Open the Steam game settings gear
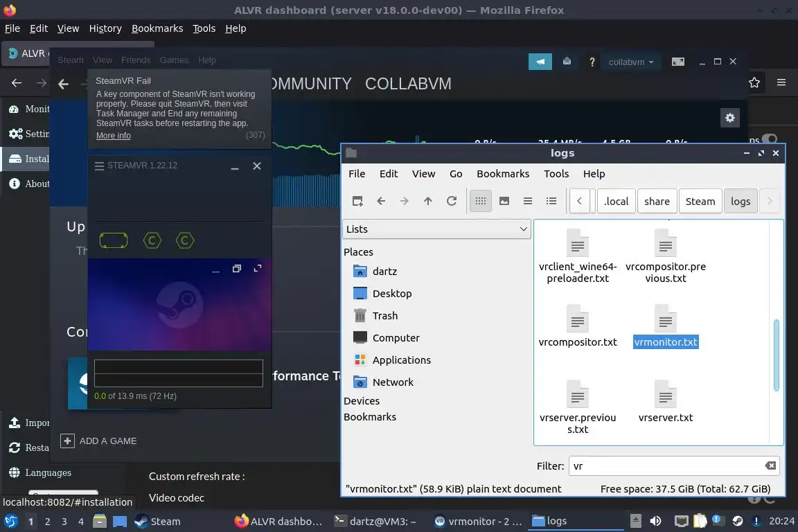 [730, 118]
